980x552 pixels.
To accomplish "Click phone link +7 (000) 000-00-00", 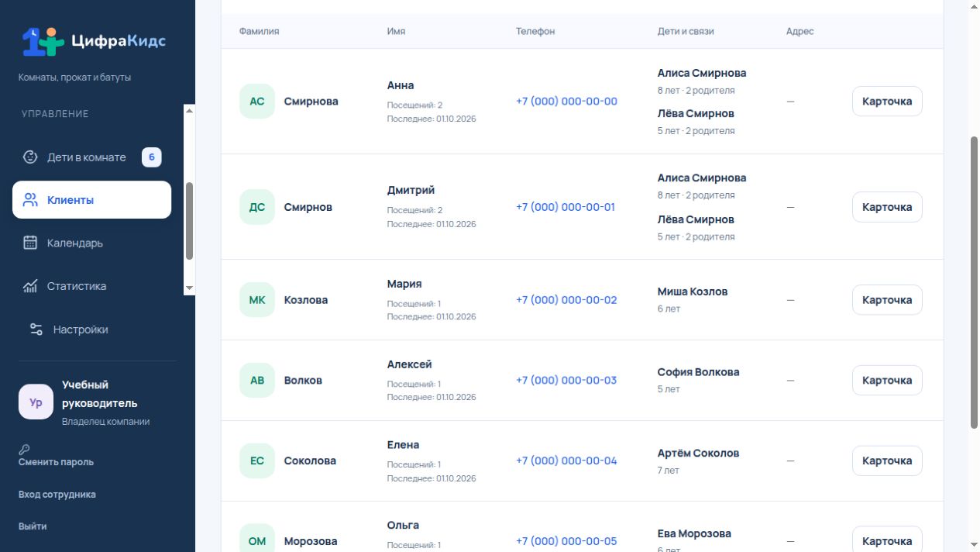I will click(x=566, y=102).
